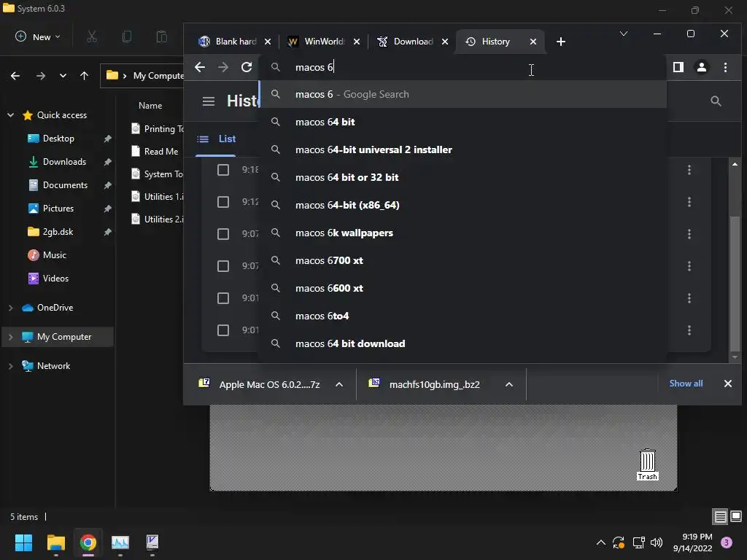Collapse the Quick access tree node
Viewport: 747px width, 560px height.
click(x=10, y=114)
